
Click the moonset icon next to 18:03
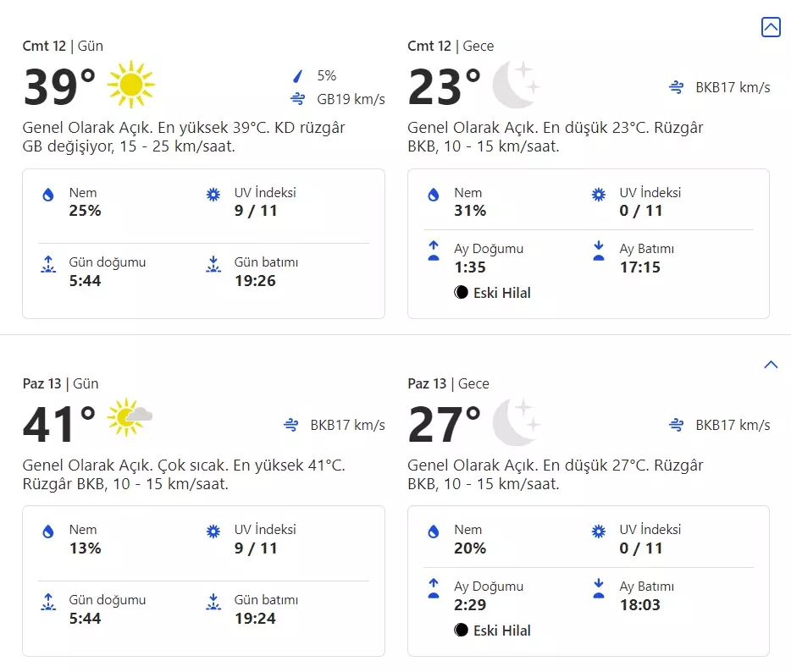tap(599, 588)
